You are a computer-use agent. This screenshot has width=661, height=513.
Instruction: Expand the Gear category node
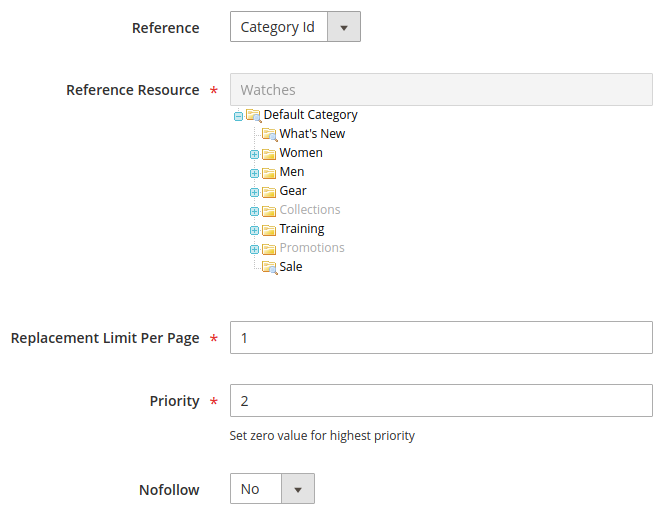pyautogui.click(x=254, y=192)
